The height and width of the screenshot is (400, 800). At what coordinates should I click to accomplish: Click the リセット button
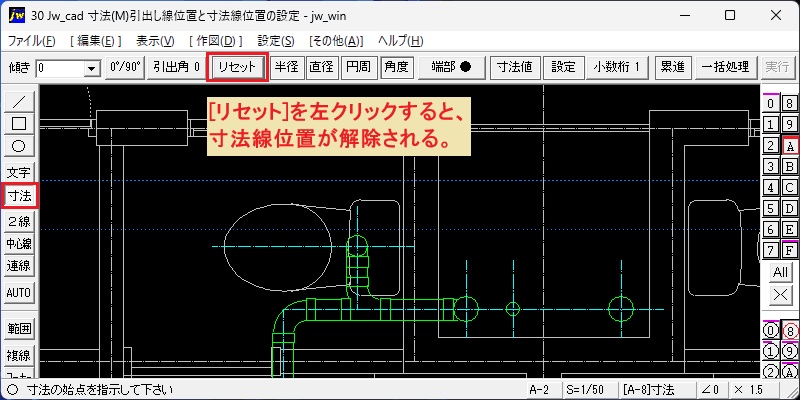click(237, 67)
